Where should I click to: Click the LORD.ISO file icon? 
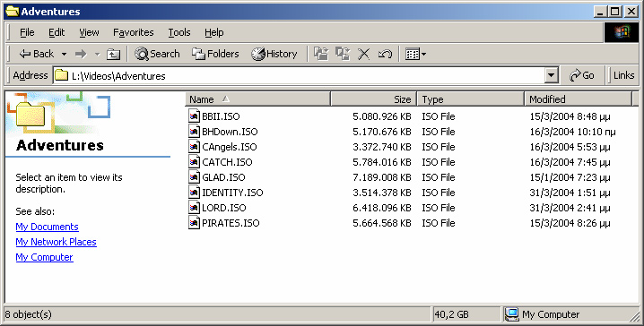point(195,207)
